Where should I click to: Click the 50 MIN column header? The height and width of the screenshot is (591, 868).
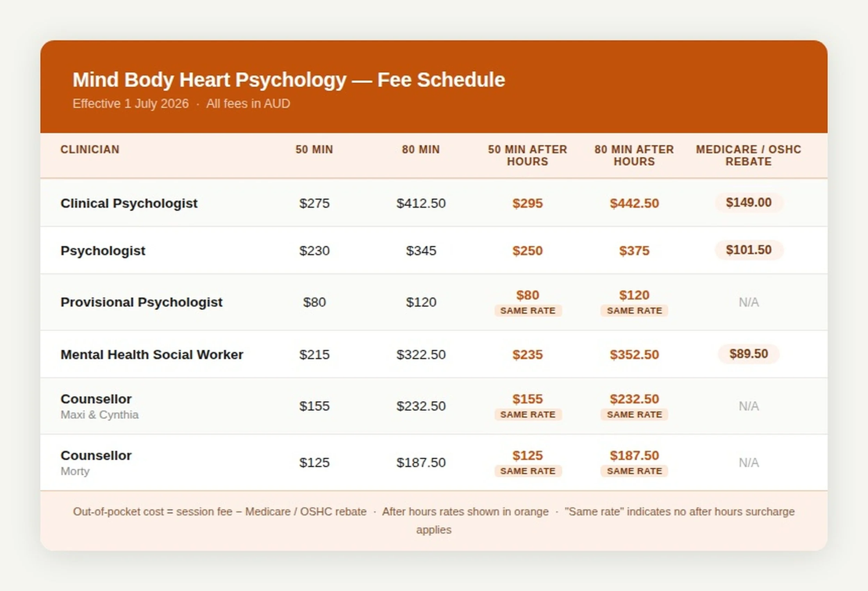click(x=314, y=149)
